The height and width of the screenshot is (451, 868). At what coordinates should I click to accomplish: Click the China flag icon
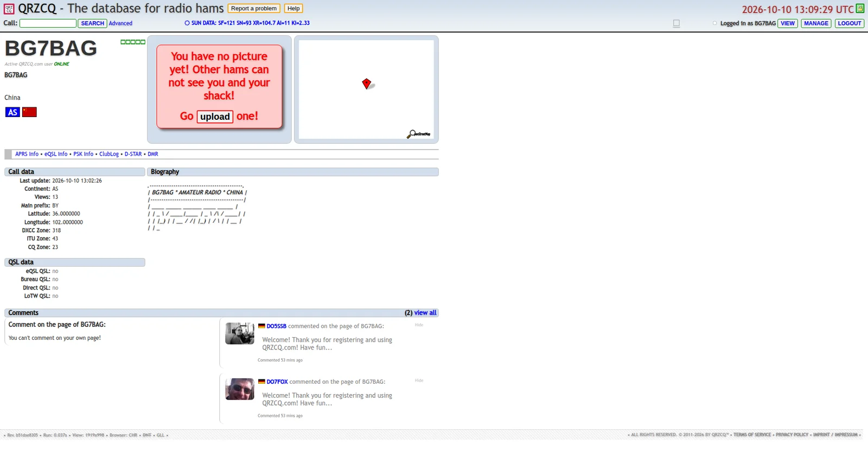point(29,112)
